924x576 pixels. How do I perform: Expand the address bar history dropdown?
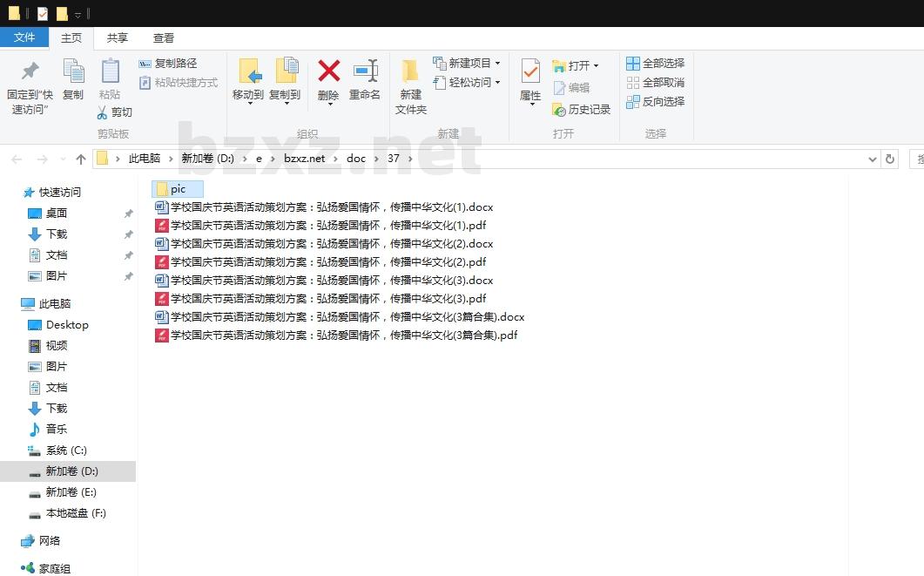coord(873,159)
